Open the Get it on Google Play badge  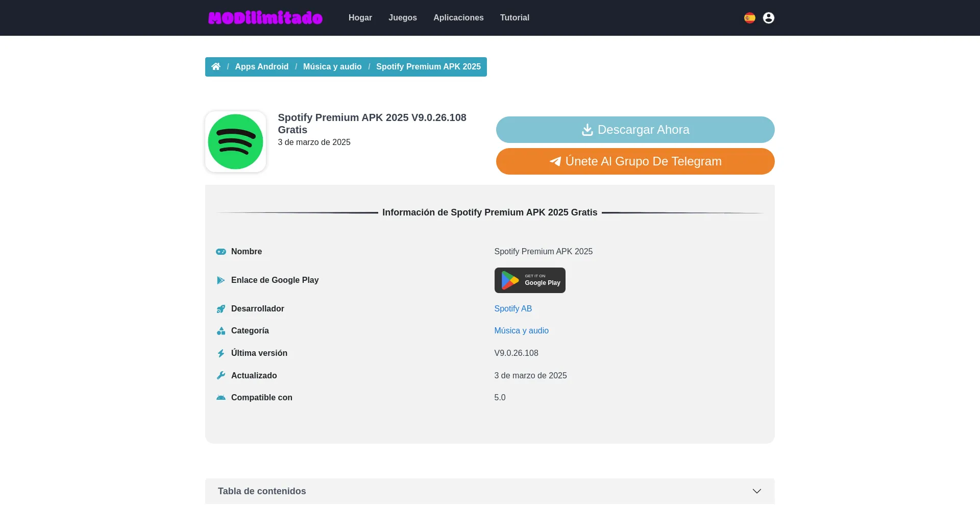530,280
